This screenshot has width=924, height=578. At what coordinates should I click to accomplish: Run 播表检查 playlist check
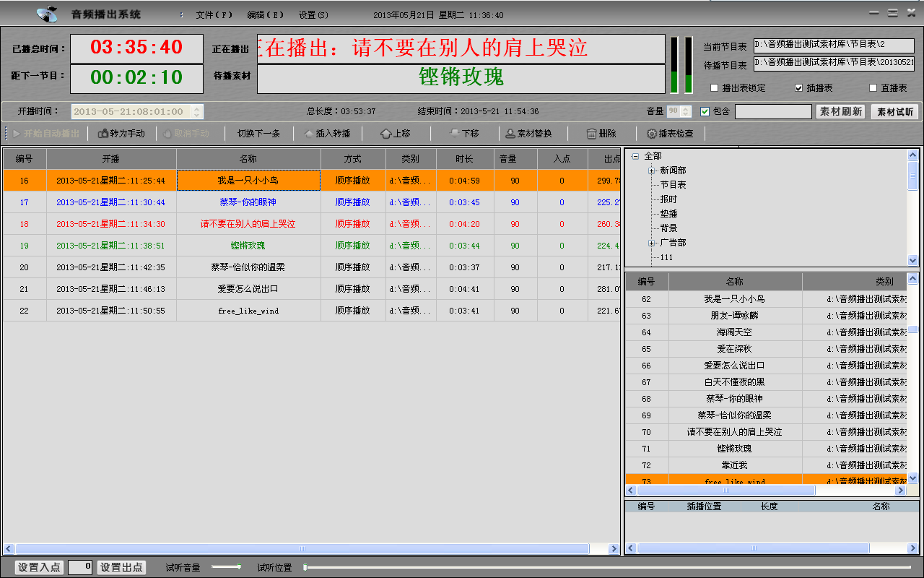pos(651,134)
